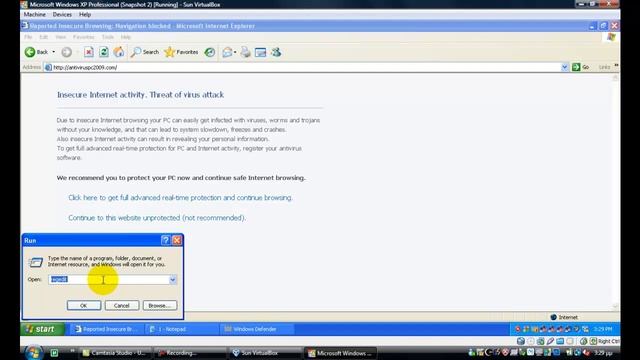This screenshot has height=360, width=640.
Task: Switch to Sun VirtualBox in host taskbar
Action: pyautogui.click(x=266, y=353)
